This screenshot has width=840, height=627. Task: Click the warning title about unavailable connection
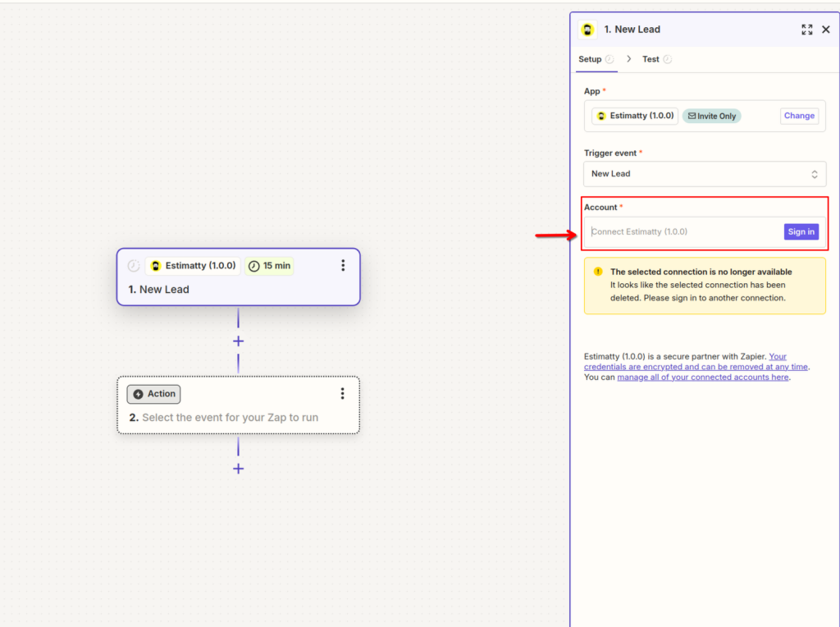[x=701, y=272]
